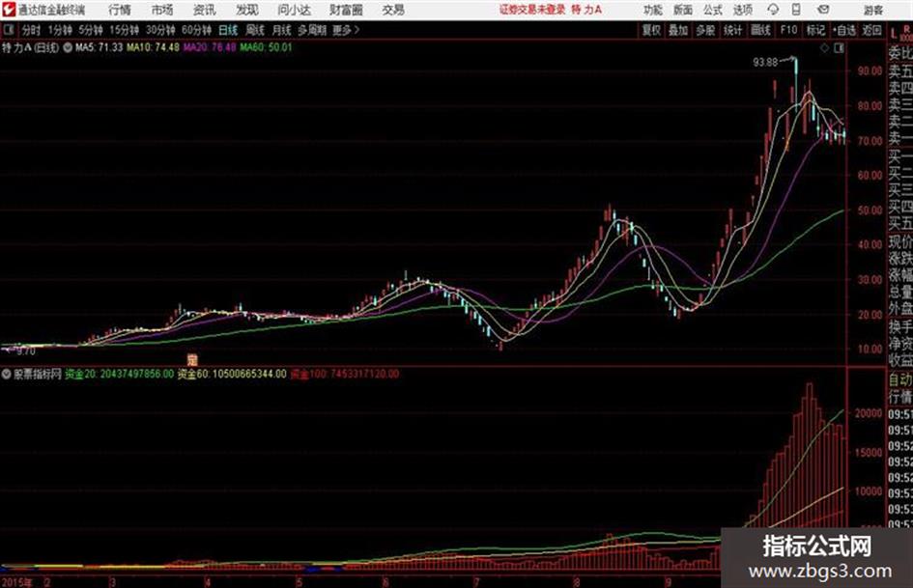The height and width of the screenshot is (588, 913).
Task: Click the 返回 back button
Action: pyautogui.click(x=871, y=30)
